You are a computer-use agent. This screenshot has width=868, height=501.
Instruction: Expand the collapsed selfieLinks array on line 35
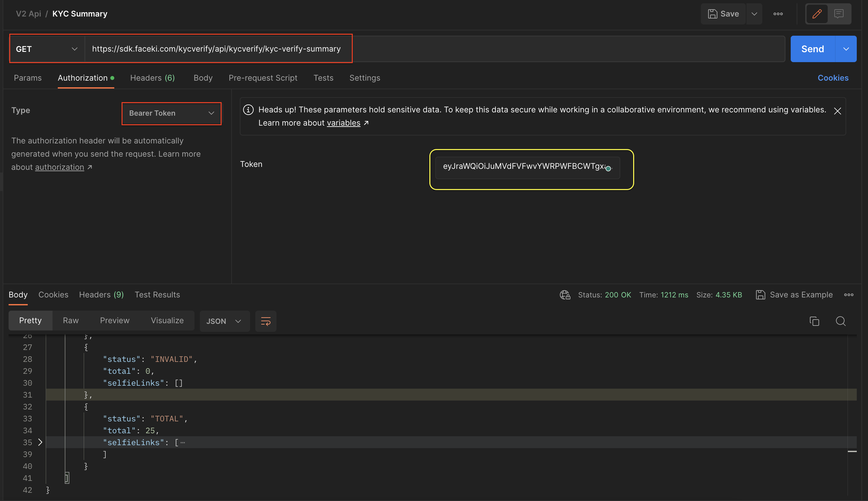click(x=40, y=442)
